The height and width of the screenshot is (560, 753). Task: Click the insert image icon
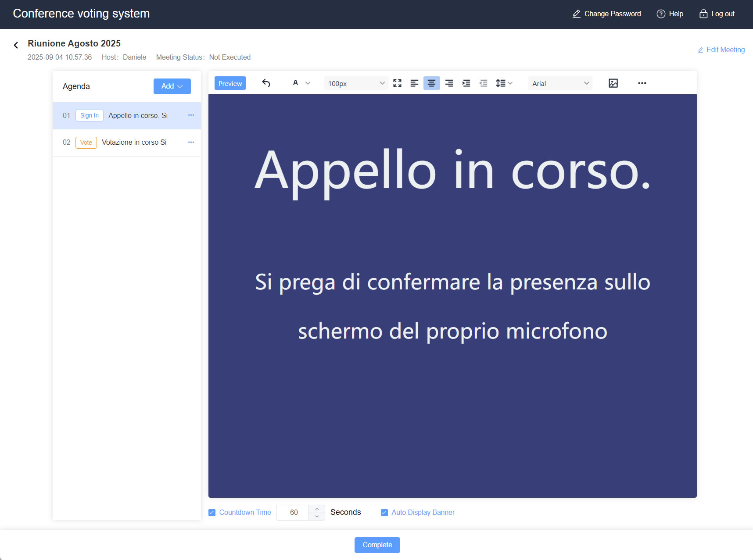(613, 83)
